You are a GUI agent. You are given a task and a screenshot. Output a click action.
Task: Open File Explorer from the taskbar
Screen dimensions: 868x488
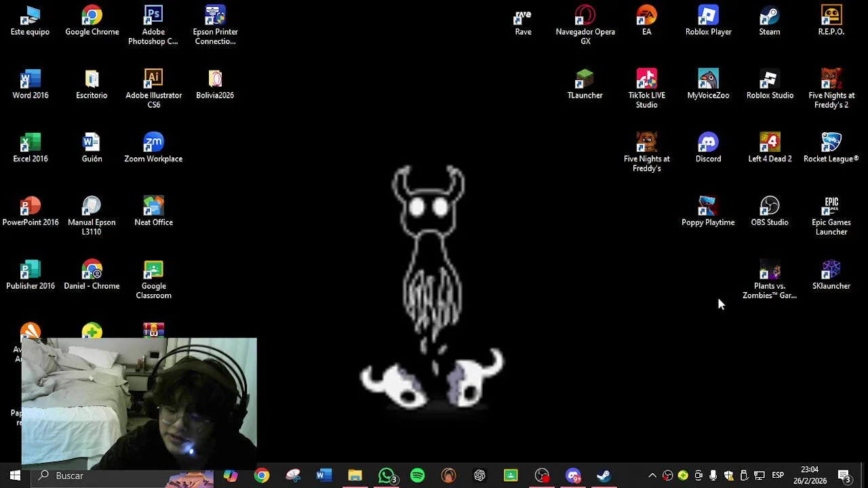pyautogui.click(x=355, y=476)
